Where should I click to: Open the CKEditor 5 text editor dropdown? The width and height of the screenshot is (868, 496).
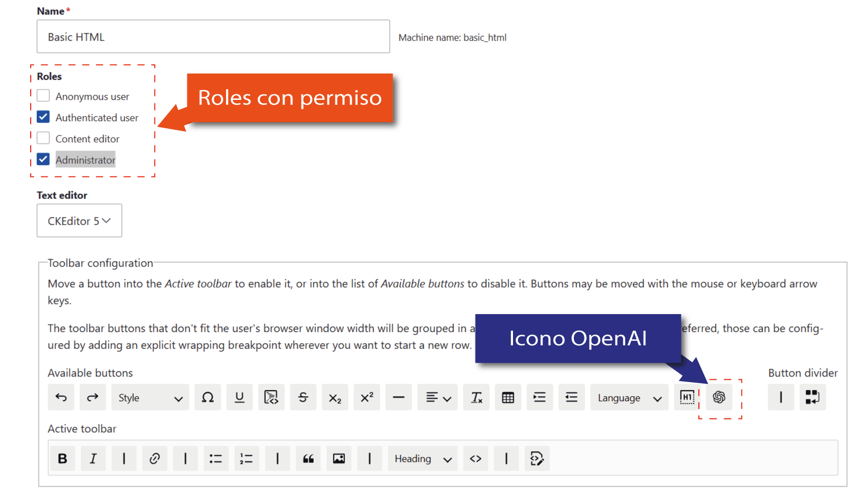pos(79,221)
